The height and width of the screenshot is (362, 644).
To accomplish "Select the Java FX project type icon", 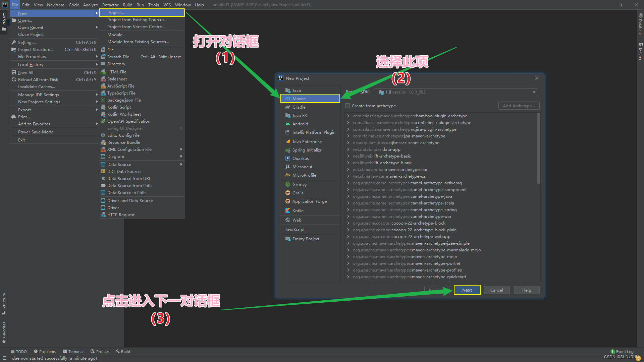I will click(x=287, y=115).
